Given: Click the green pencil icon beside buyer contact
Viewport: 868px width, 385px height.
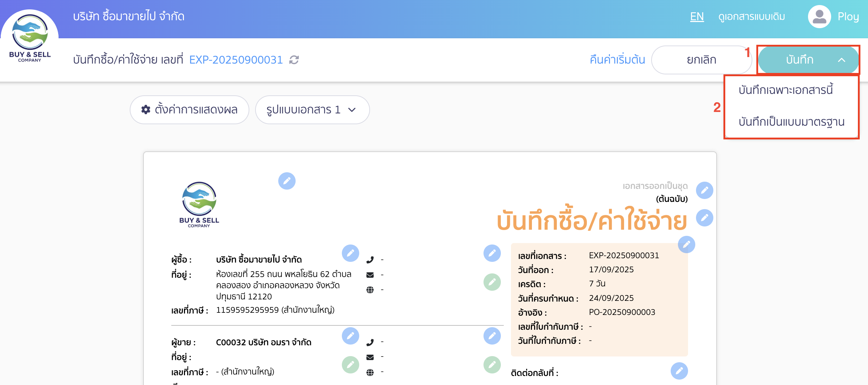Looking at the screenshot, I should 492,282.
